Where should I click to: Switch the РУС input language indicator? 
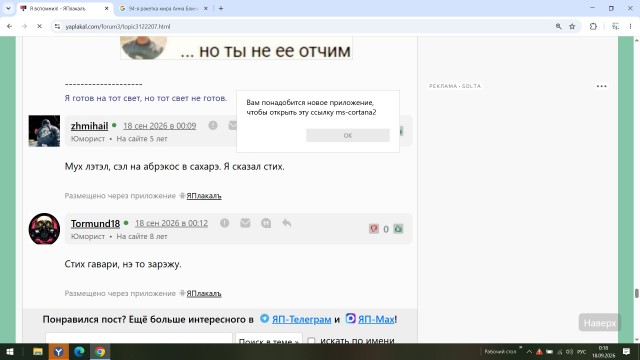tap(582, 352)
